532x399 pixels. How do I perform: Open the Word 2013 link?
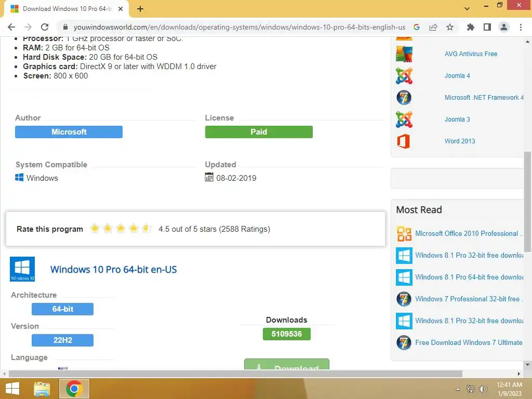pos(460,141)
